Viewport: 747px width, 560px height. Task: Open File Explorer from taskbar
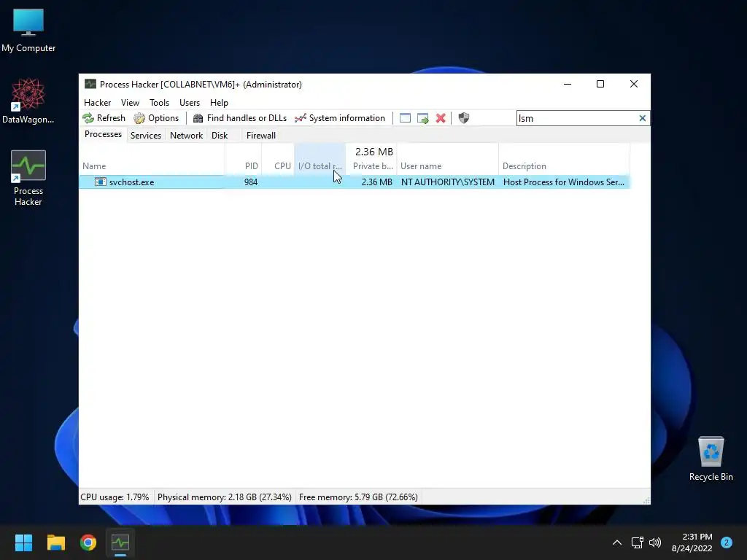click(55, 542)
